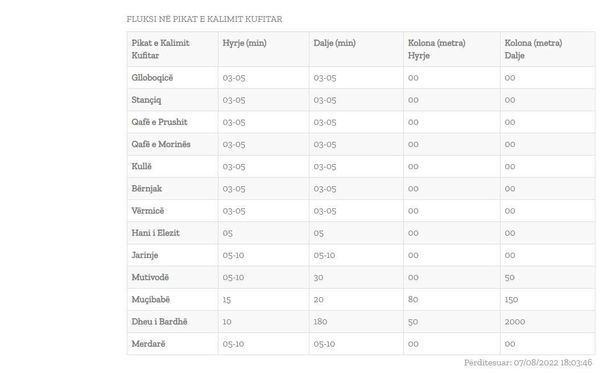Click the Dalje (min) column header

(x=334, y=43)
